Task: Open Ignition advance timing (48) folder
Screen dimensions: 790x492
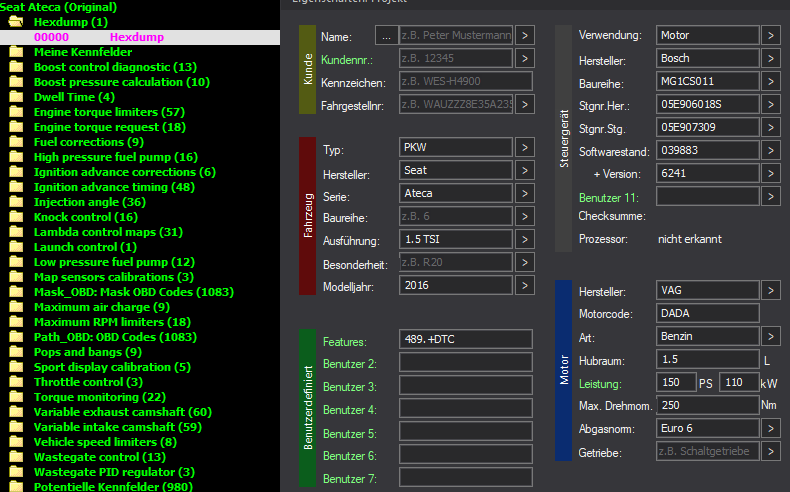Action: click(x=114, y=187)
